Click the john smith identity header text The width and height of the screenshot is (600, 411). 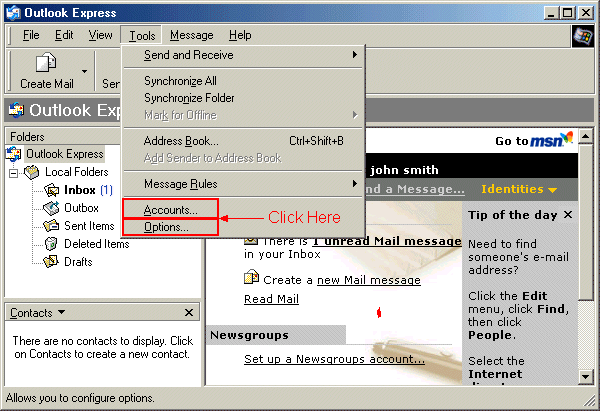(x=404, y=170)
